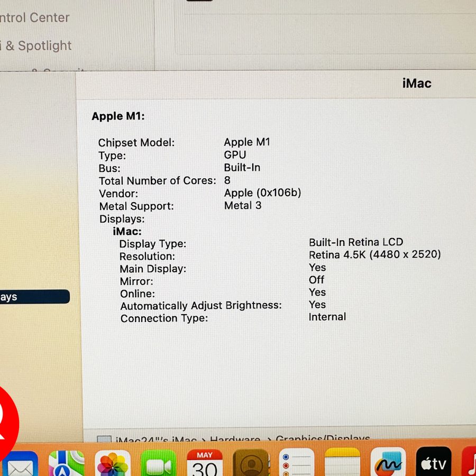Select the Mirror "Off" value
This screenshot has width=476, height=476.
coord(316,280)
